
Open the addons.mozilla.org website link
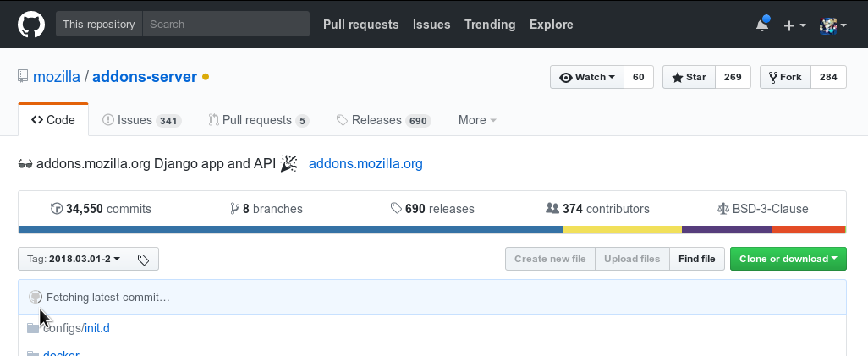coord(365,164)
